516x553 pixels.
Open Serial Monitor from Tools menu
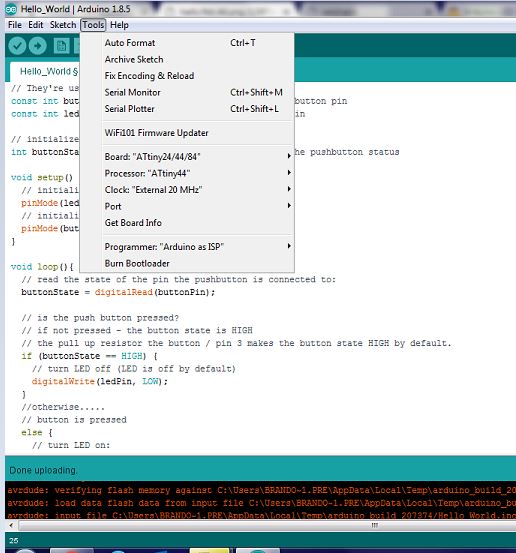click(187, 92)
